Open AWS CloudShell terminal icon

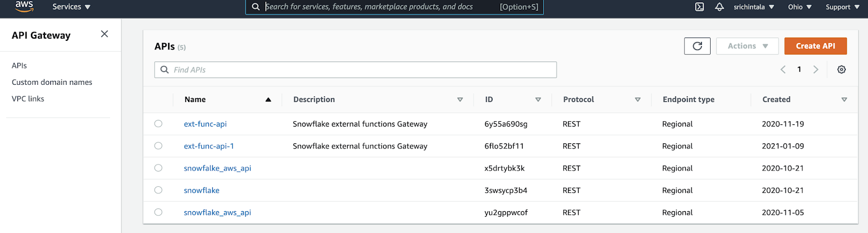pos(699,7)
